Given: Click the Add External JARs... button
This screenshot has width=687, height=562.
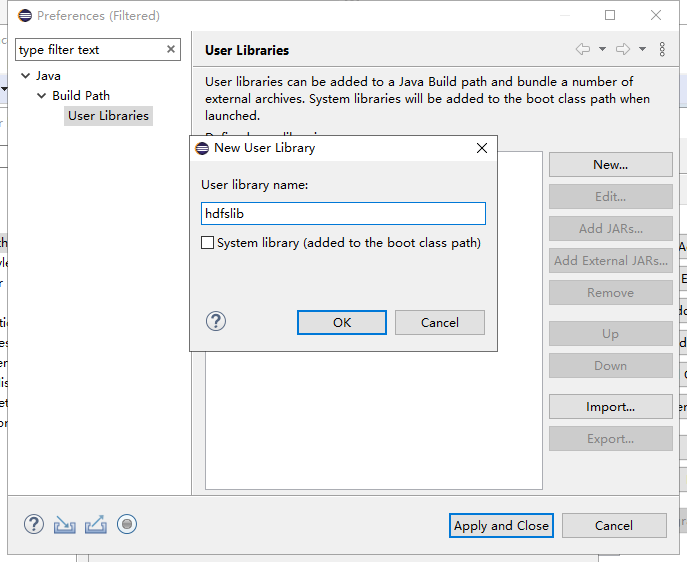Looking at the screenshot, I should (x=610, y=261).
